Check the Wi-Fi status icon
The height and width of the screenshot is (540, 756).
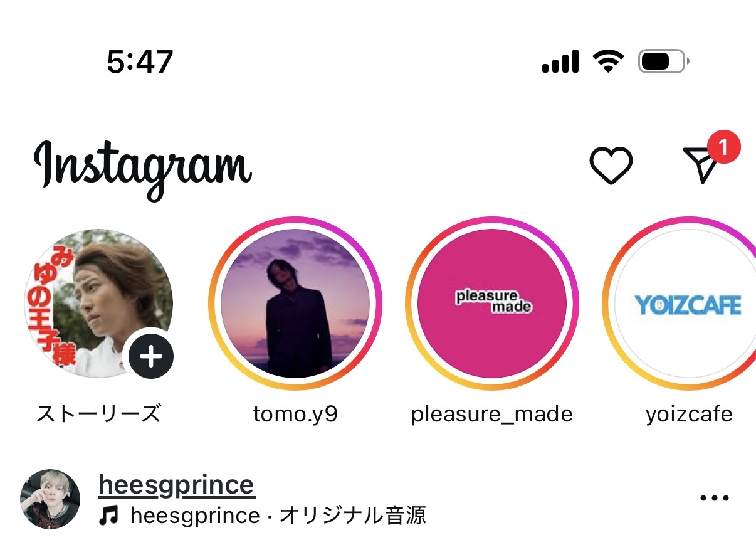pyautogui.click(x=607, y=61)
